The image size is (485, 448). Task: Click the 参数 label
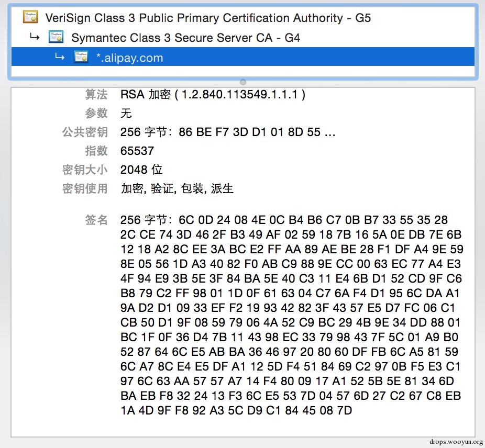(96, 113)
